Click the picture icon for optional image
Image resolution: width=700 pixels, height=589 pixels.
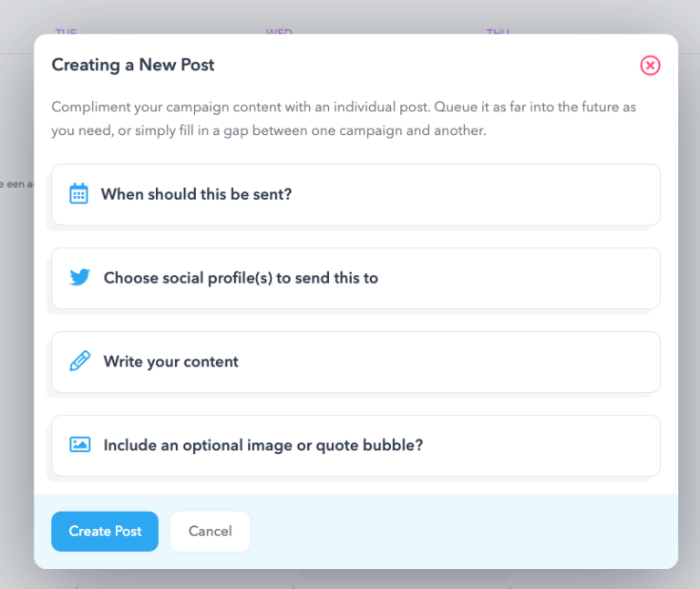pos(80,445)
